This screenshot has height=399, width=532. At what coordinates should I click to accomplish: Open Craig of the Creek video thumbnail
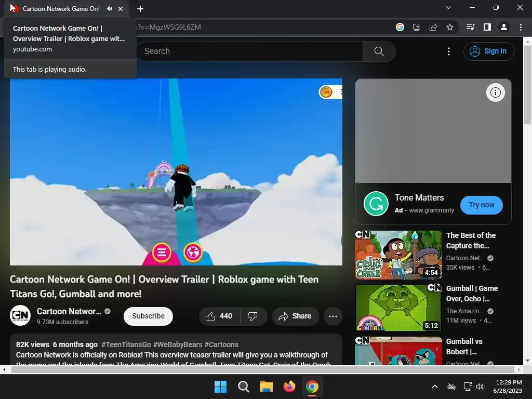[398, 255]
